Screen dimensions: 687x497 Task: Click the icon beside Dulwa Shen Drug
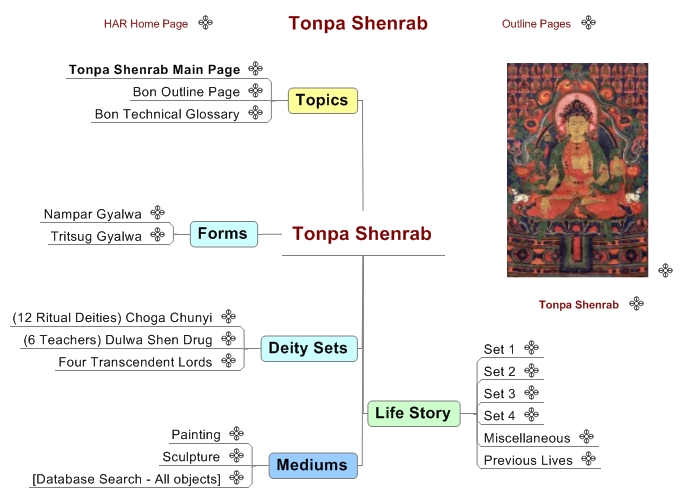click(x=228, y=338)
